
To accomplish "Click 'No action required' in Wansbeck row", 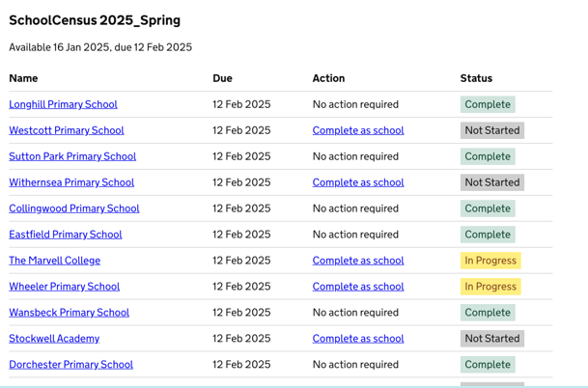I will click(355, 313).
